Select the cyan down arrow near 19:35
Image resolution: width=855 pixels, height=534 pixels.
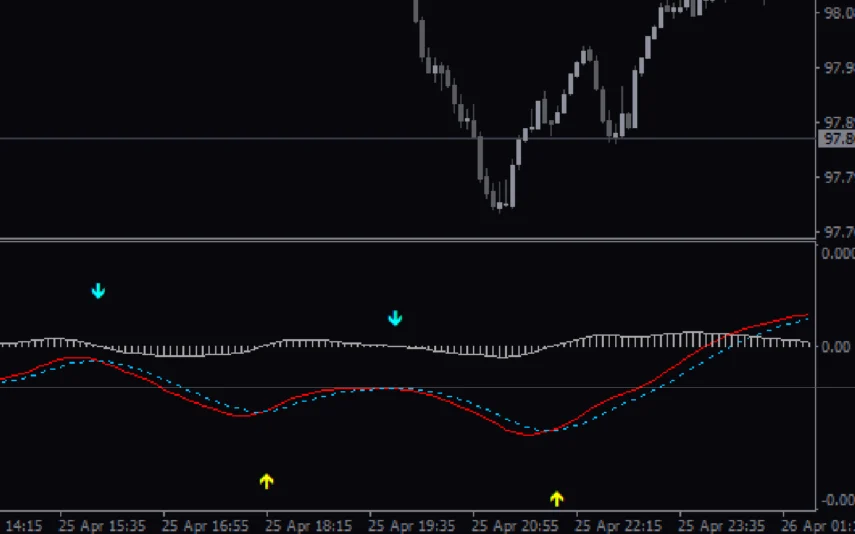pyautogui.click(x=395, y=318)
